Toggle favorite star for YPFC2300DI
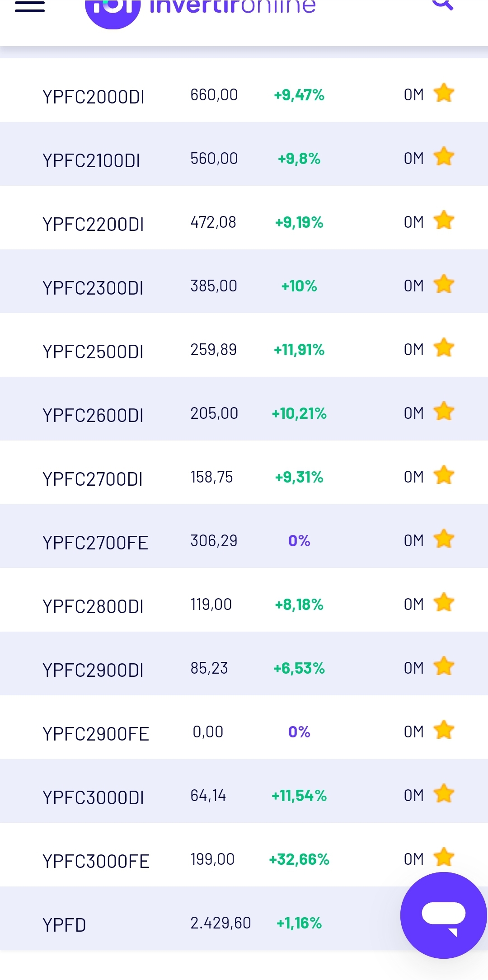The width and height of the screenshot is (488, 980). [x=444, y=284]
